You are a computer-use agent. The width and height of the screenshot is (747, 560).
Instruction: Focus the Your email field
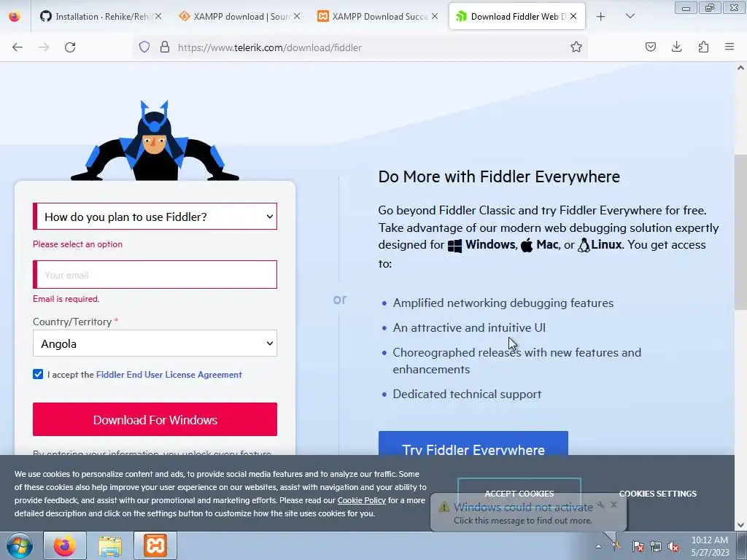tap(155, 275)
